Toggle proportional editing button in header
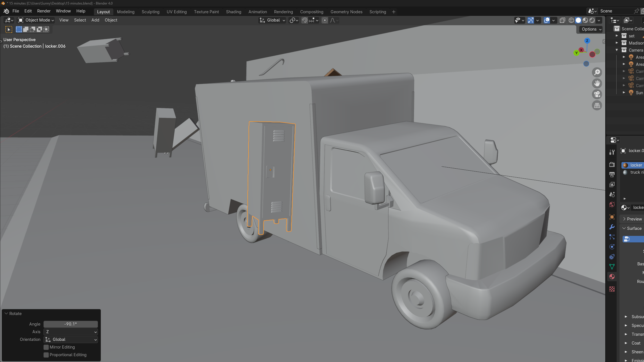Viewport: 644px width, 362px height. [x=325, y=20]
